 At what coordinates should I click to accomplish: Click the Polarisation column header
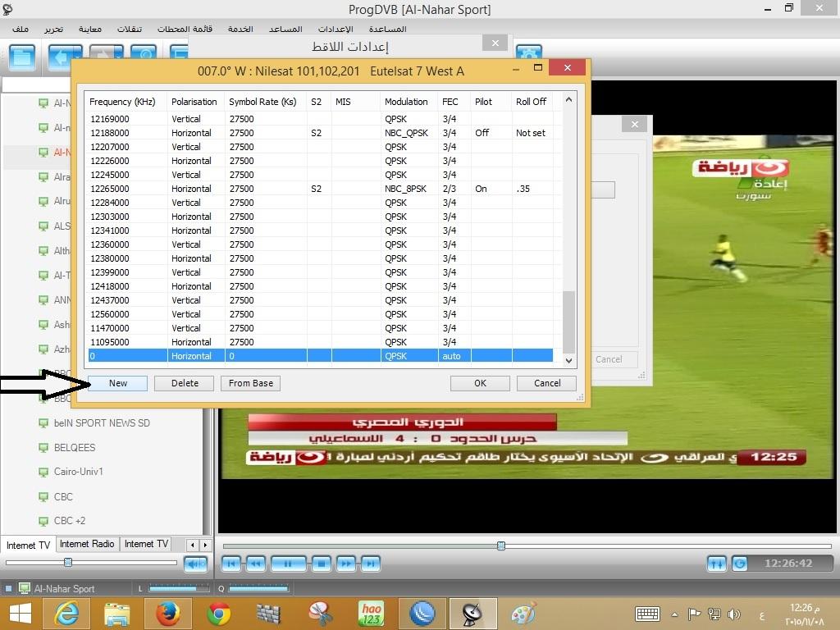[x=194, y=102]
